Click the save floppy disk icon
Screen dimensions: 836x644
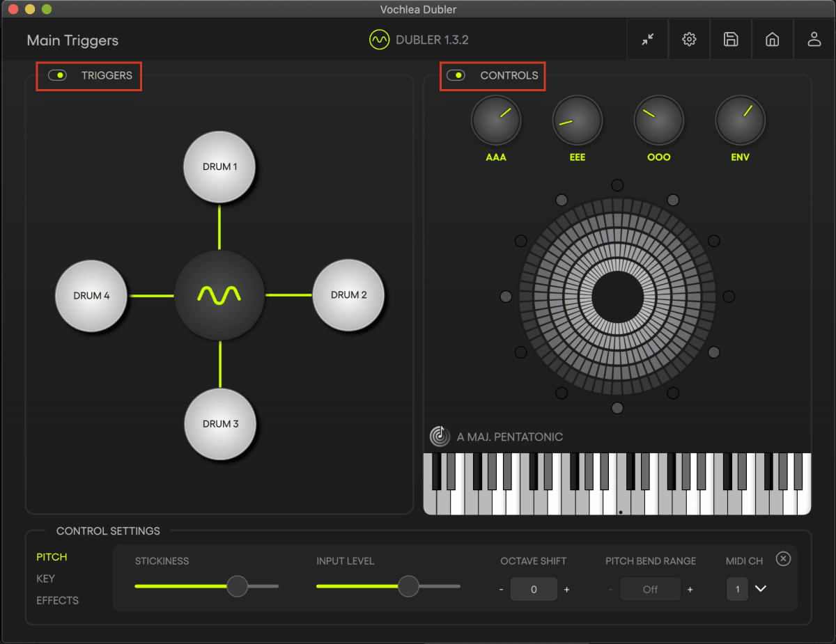(x=731, y=40)
